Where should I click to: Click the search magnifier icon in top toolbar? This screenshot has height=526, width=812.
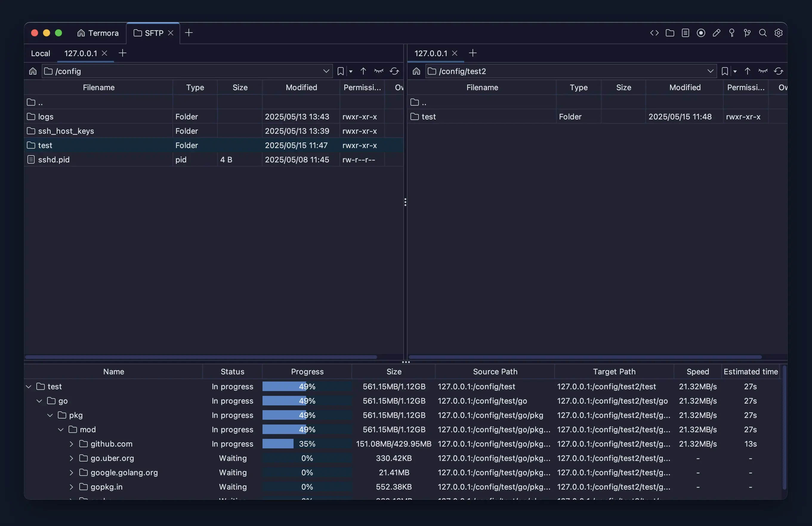point(762,33)
